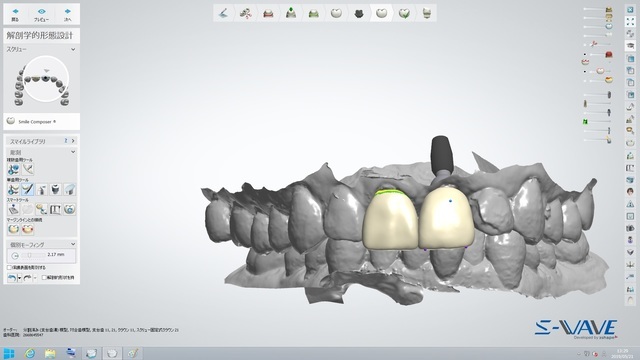Click the back arrow at top left
The height and width of the screenshot is (360, 640).
coord(15,14)
